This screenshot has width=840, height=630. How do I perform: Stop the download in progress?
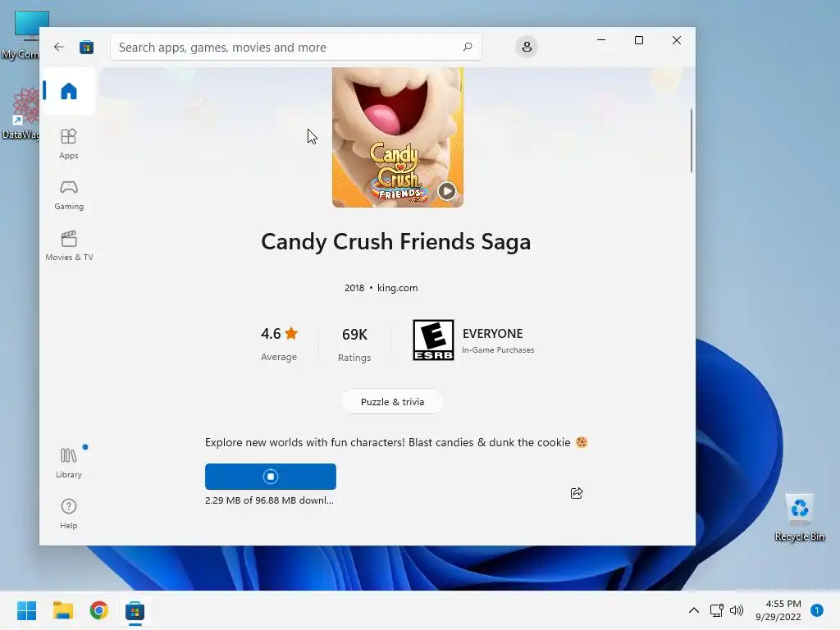(271, 477)
